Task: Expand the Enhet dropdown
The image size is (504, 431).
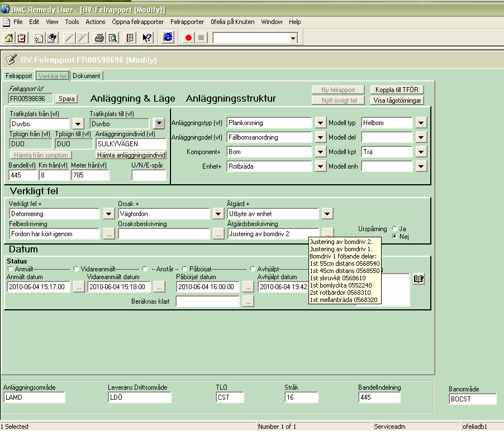Action: coord(320,166)
